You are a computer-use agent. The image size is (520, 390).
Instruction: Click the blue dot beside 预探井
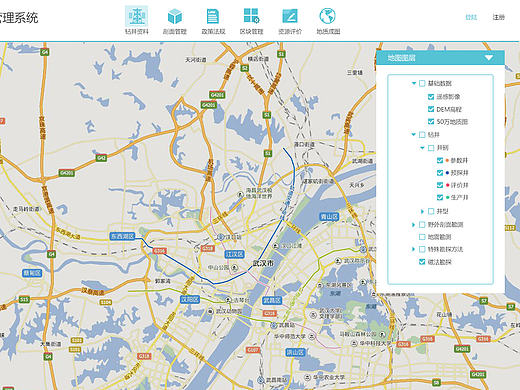(447, 173)
